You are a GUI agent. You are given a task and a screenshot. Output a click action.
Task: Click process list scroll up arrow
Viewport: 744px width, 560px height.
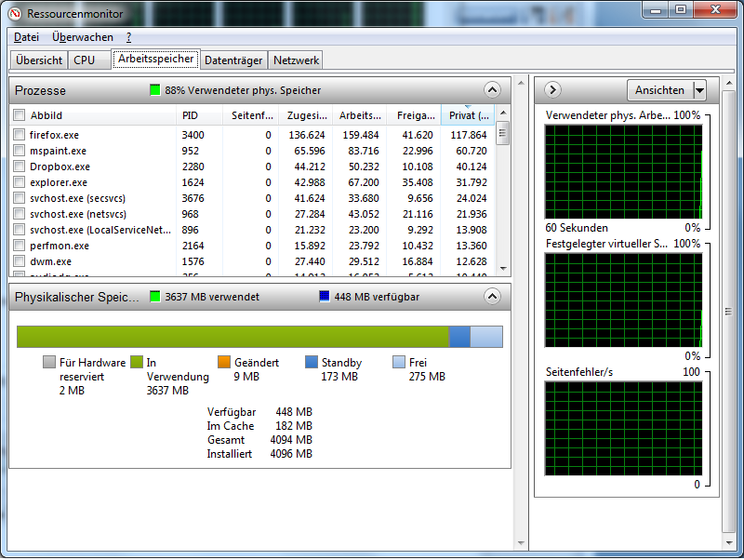click(x=503, y=113)
